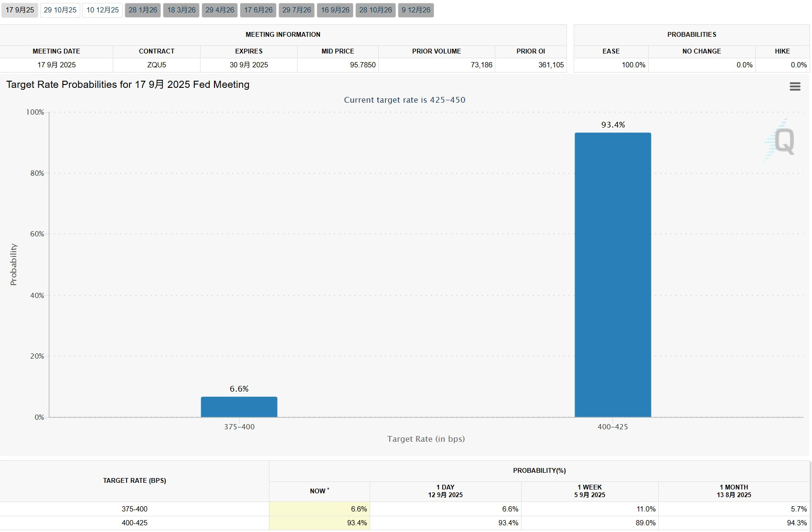Screen dimensions: 812x532
Task: Switch to the 29 10月25 meeting tab
Action: tap(60, 10)
